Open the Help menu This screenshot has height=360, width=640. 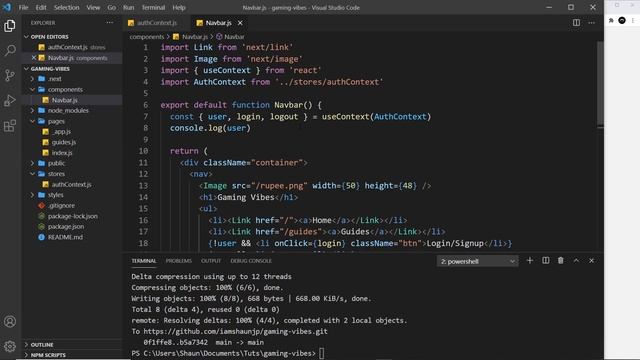pos(179,7)
